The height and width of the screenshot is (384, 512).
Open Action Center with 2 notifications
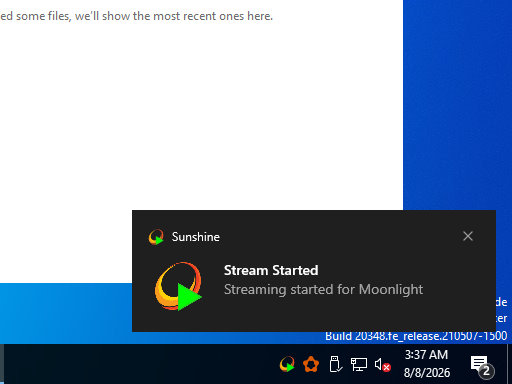click(482, 366)
